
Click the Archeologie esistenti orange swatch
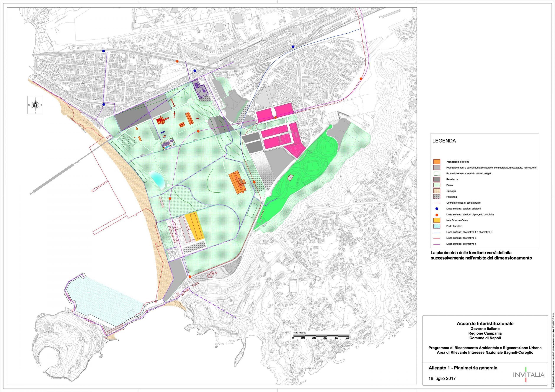pos(437,162)
